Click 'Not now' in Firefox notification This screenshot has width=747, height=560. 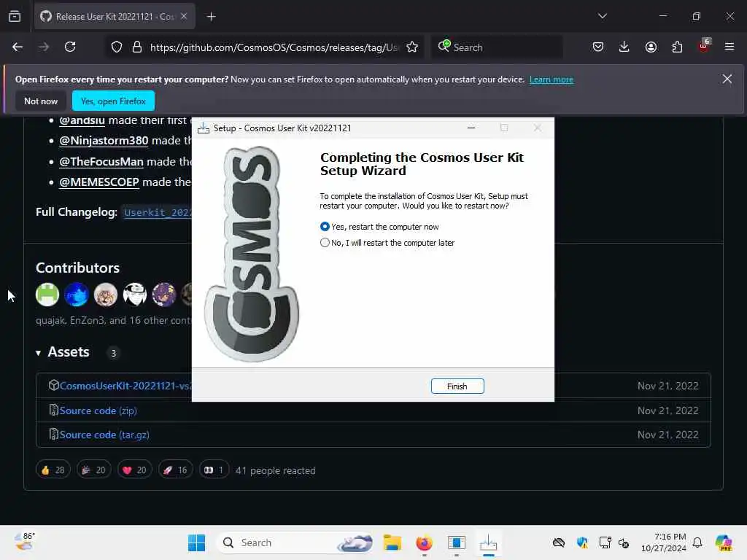tap(41, 101)
